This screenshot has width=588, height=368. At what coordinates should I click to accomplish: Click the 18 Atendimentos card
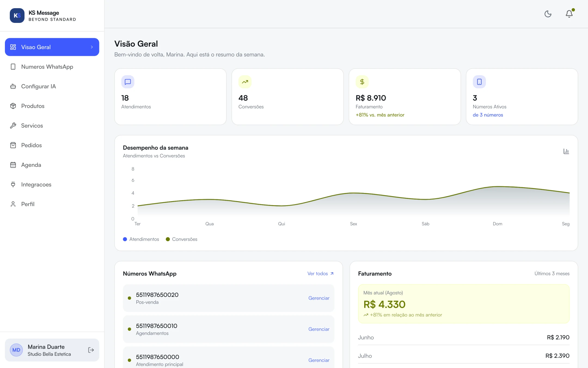tap(170, 96)
